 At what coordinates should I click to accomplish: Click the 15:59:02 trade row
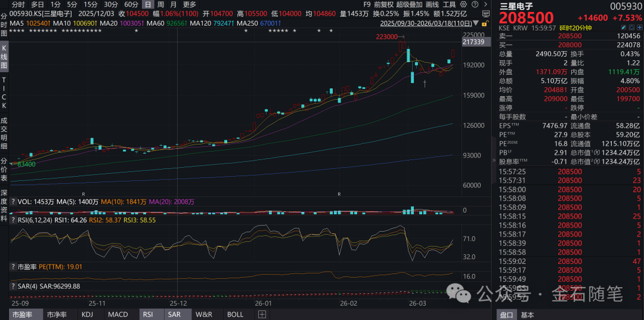pos(570,261)
